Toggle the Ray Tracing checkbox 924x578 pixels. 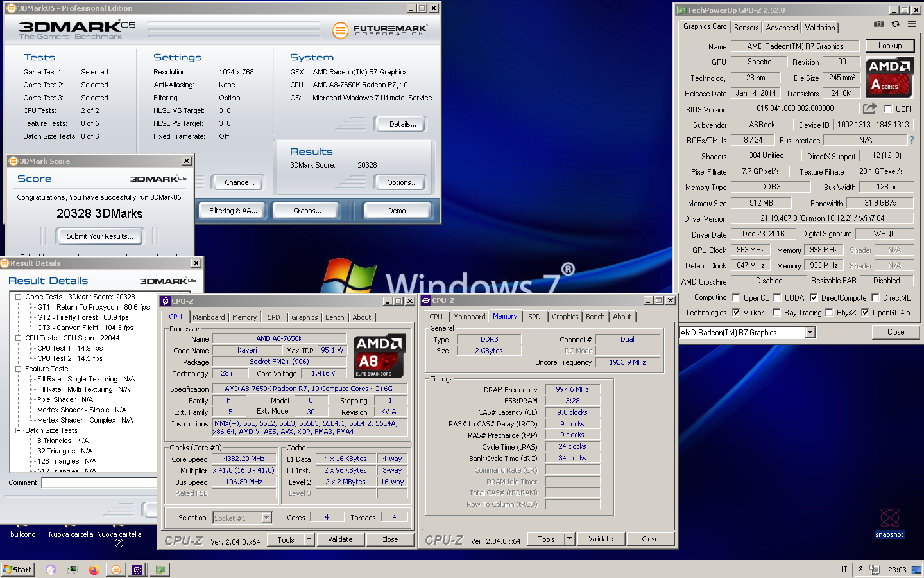pos(777,313)
